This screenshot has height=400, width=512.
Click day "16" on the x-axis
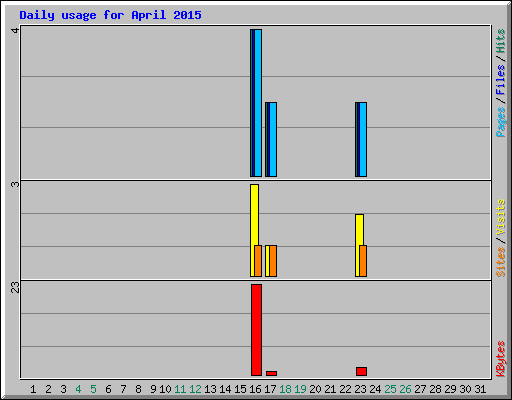pos(255,389)
